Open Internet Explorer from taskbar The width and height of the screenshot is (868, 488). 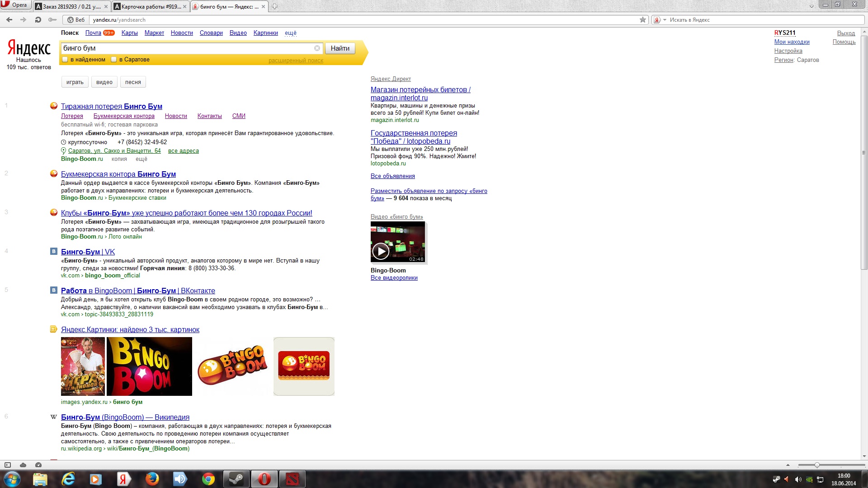[68, 479]
